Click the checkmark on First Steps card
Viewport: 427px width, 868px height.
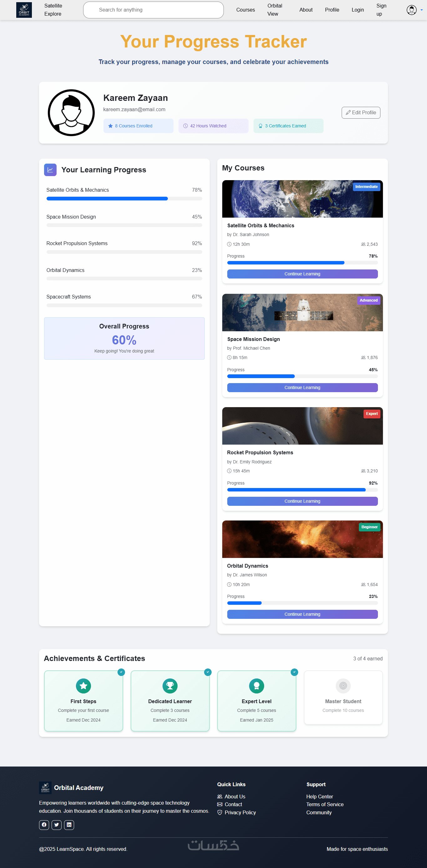(121, 672)
